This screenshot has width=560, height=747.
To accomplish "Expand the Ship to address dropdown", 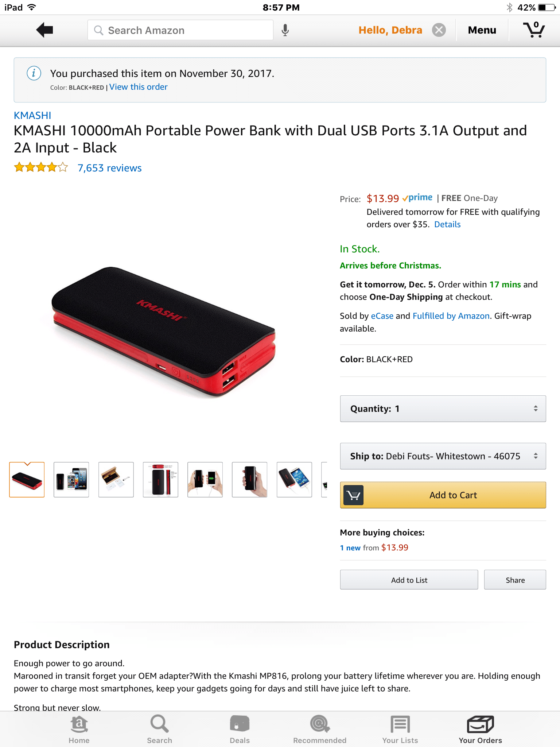I will click(443, 456).
